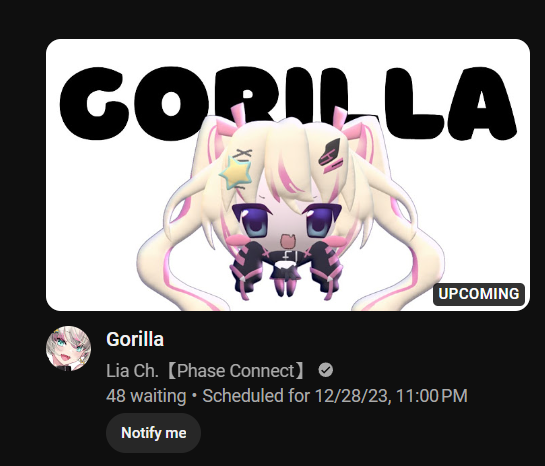Click the verified checkmark badge
The image size is (545, 466).
(326, 370)
